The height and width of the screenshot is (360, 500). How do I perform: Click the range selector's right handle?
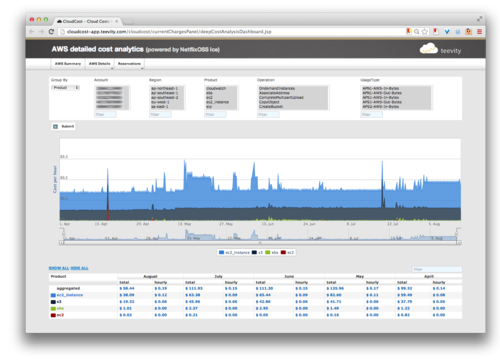point(457,234)
